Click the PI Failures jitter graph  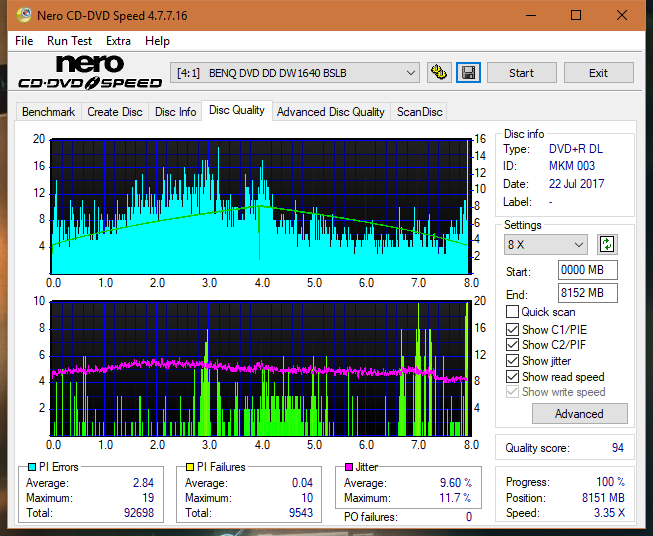pos(261,369)
